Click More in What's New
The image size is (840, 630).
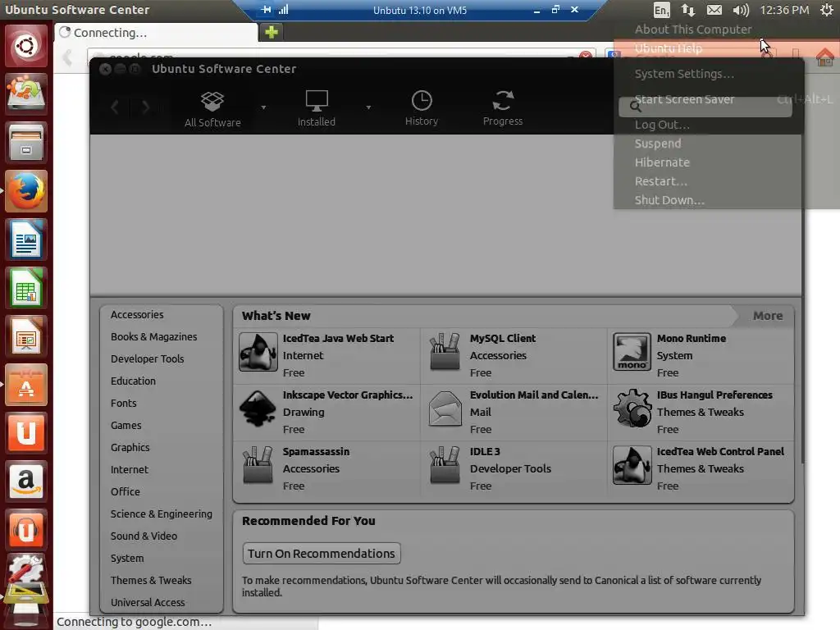tap(768, 316)
